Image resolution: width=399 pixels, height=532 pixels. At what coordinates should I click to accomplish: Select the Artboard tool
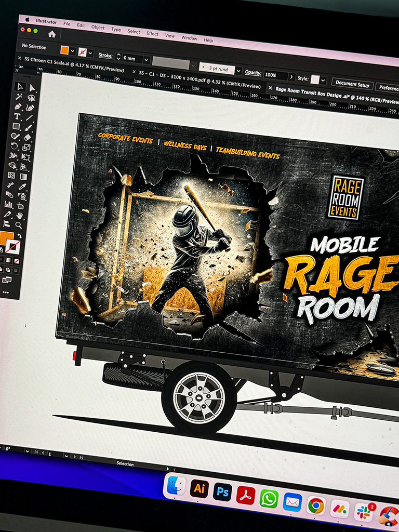pyautogui.click(x=21, y=206)
